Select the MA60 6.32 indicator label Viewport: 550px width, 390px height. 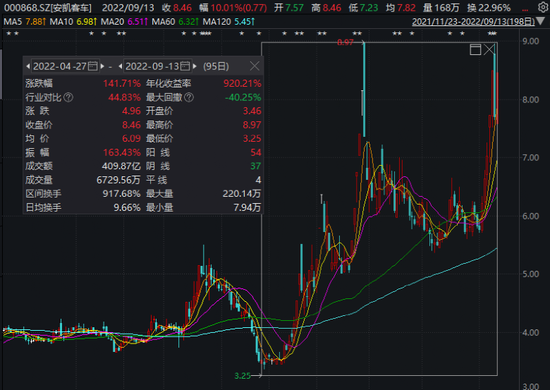pyautogui.click(x=175, y=22)
